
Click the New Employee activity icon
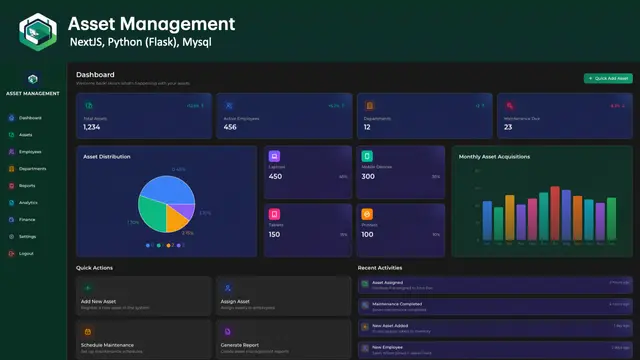[x=365, y=348]
